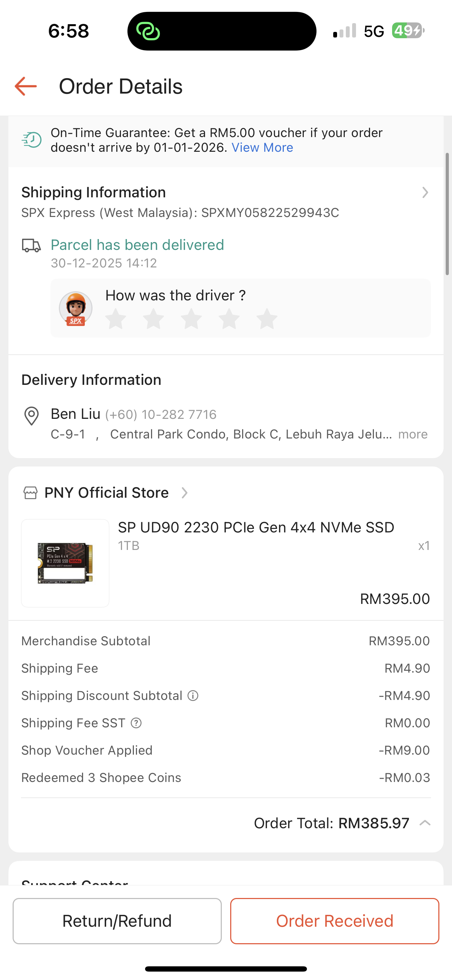452x980 pixels.
Task: Confirm with Order Received button
Action: 334,921
